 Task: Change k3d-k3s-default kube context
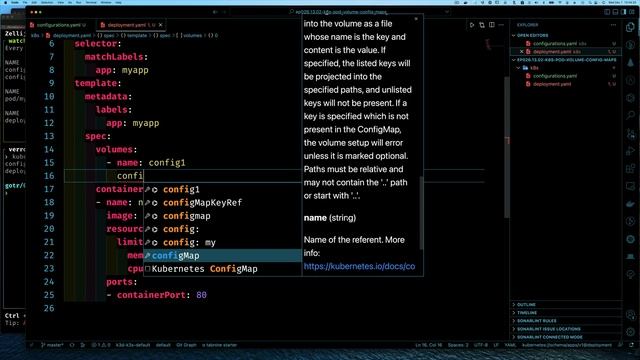133,345
